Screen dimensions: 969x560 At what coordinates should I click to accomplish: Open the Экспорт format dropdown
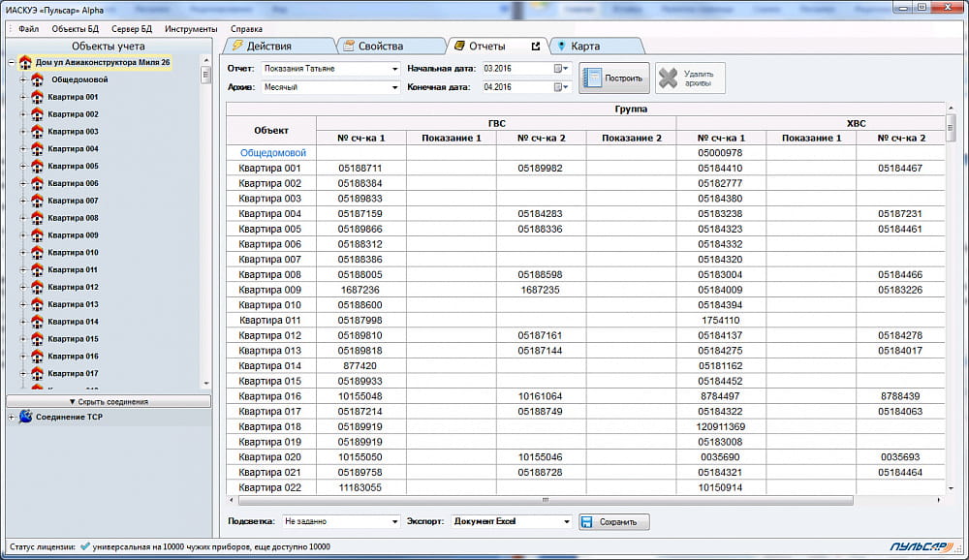click(x=567, y=522)
